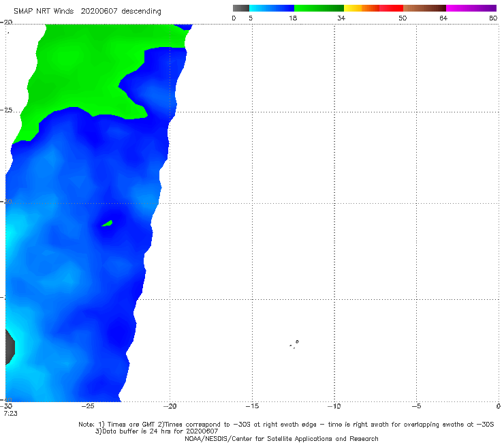Click the small isolated green patch in the blue swath

108,224
